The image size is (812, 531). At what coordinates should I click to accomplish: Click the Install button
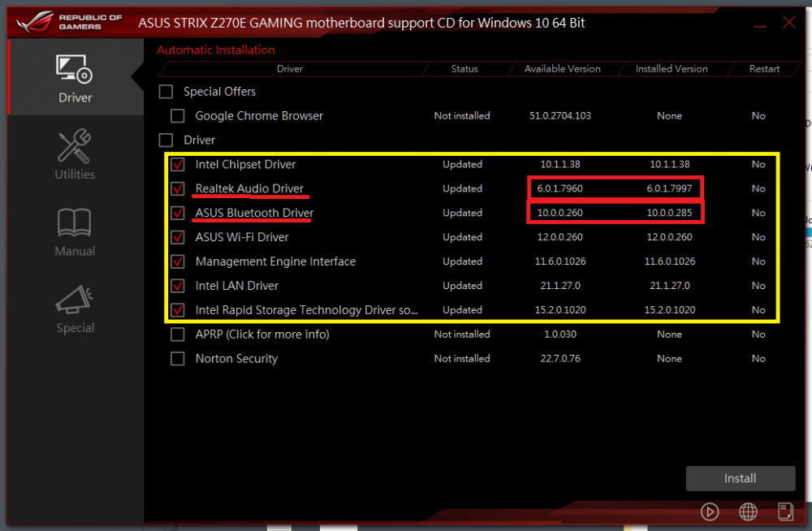(740, 478)
